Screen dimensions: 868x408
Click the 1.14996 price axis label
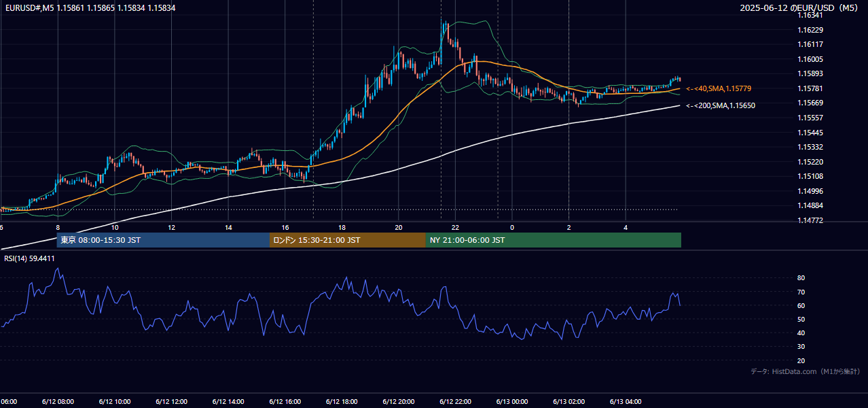click(811, 191)
